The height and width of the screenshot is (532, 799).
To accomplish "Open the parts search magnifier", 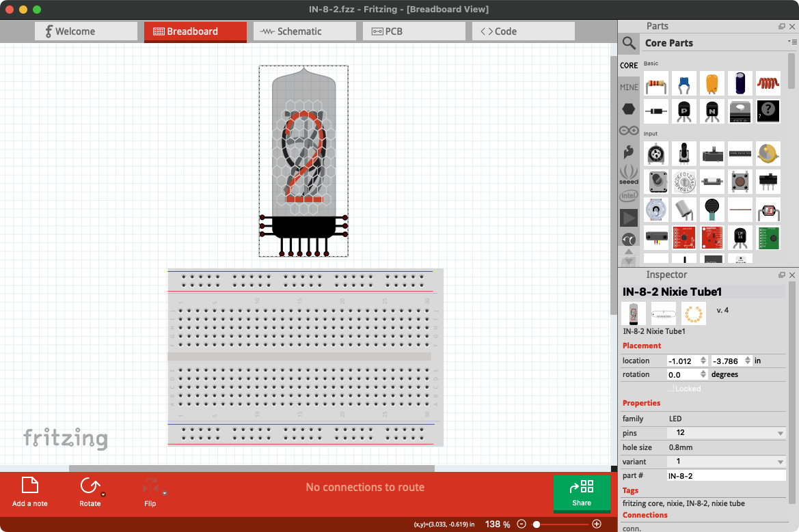I will tap(629, 43).
